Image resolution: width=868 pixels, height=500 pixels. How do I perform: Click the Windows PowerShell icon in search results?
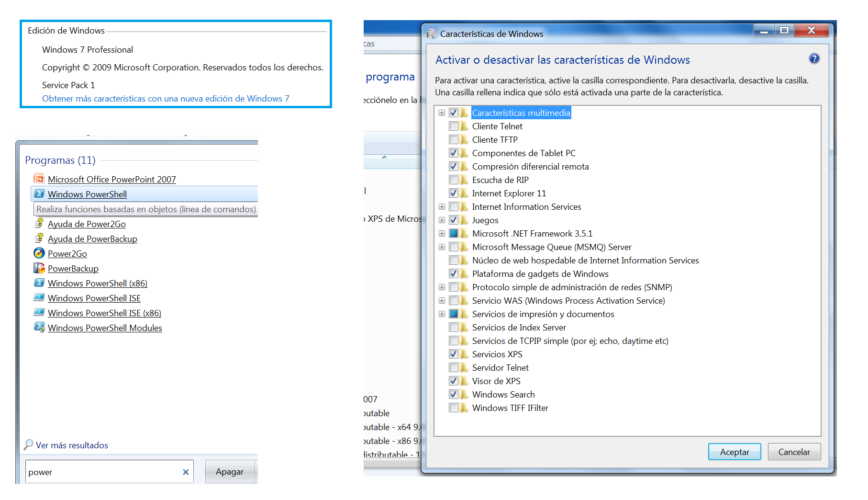coord(39,194)
